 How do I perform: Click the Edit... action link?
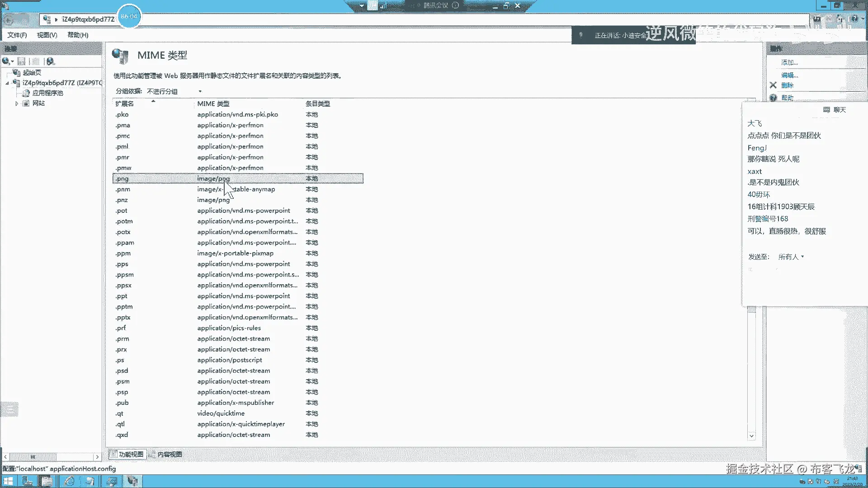click(789, 75)
